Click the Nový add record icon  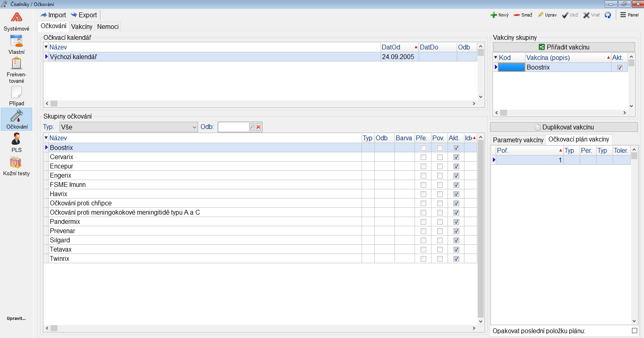coord(494,15)
